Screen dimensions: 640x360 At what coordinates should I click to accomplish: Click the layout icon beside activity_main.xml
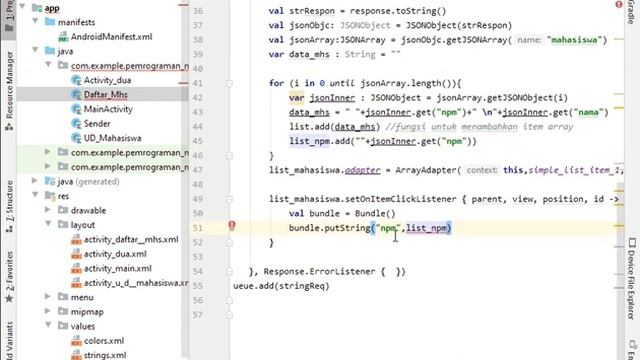pyautogui.click(x=76, y=269)
